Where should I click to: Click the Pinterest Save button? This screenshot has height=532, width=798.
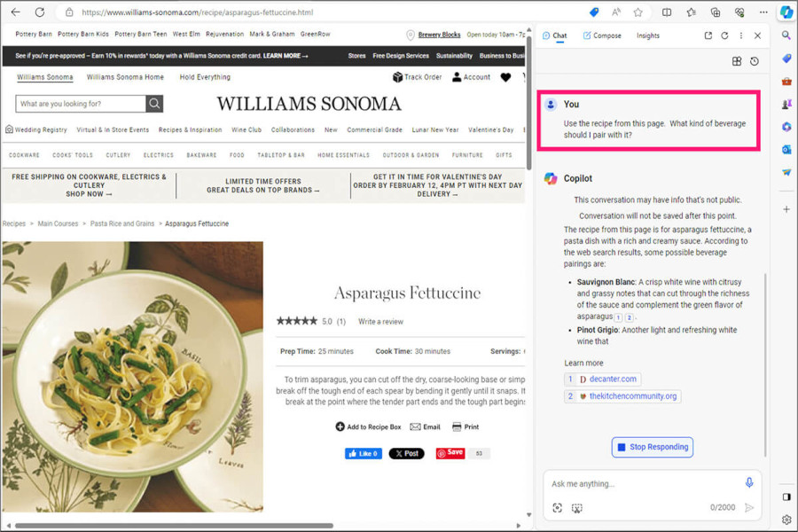pyautogui.click(x=450, y=453)
